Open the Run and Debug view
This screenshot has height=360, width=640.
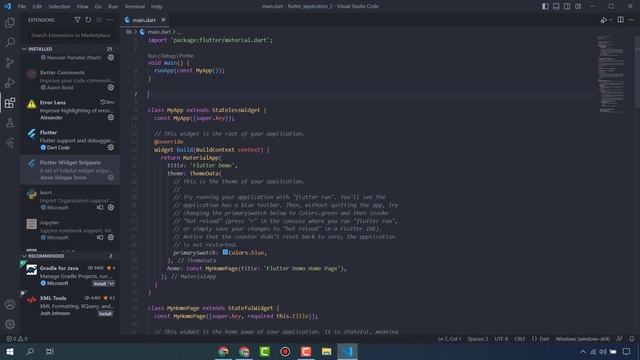(x=10, y=82)
